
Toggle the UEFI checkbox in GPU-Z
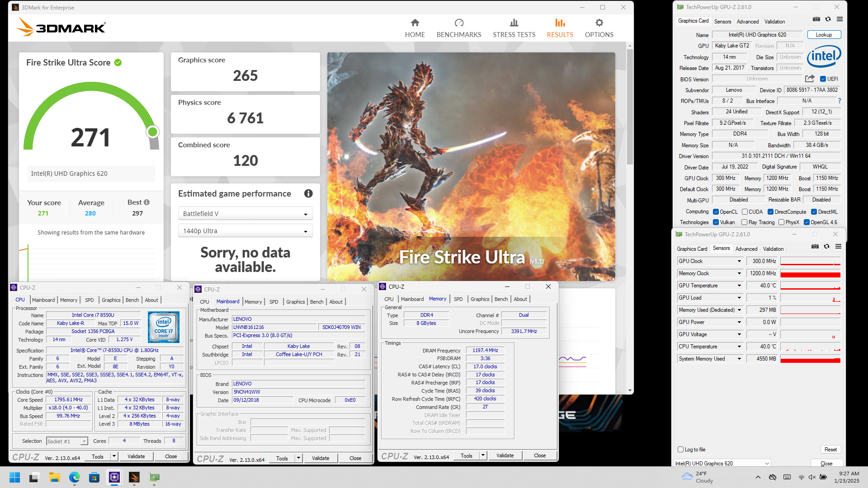click(x=823, y=79)
